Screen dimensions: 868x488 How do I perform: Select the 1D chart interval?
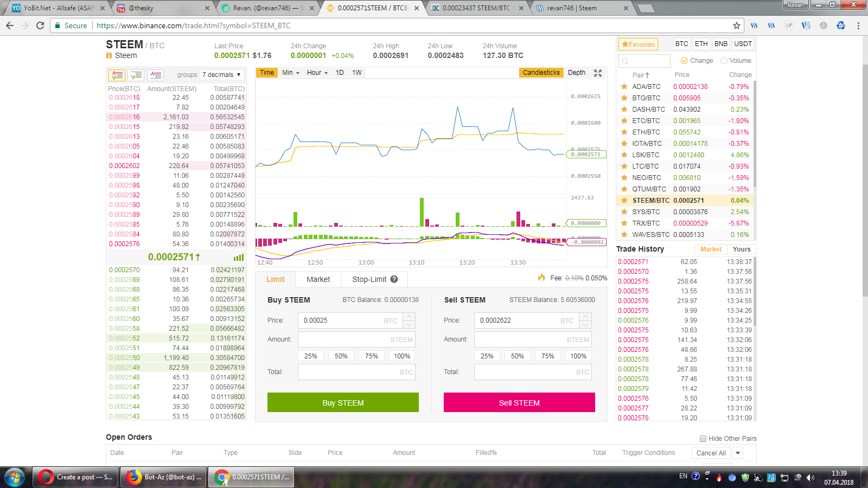click(340, 73)
